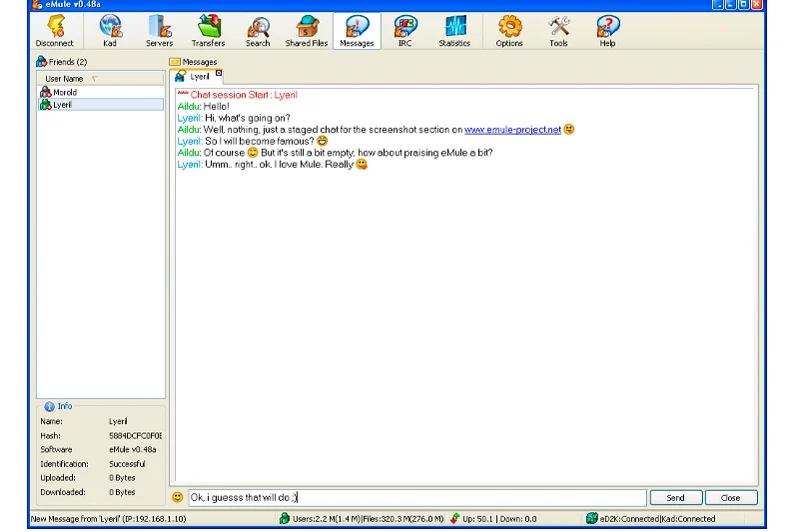Screen dimensions: 796x532
Task: Select friend Lyeril in the friends list
Action: tap(62, 104)
